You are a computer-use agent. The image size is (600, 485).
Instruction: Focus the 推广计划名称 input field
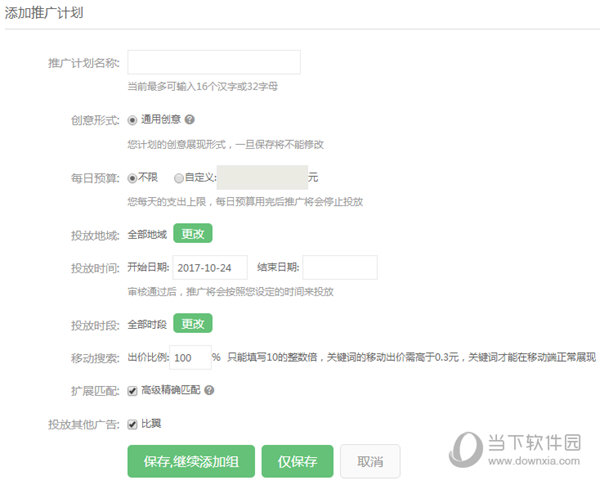click(x=214, y=62)
